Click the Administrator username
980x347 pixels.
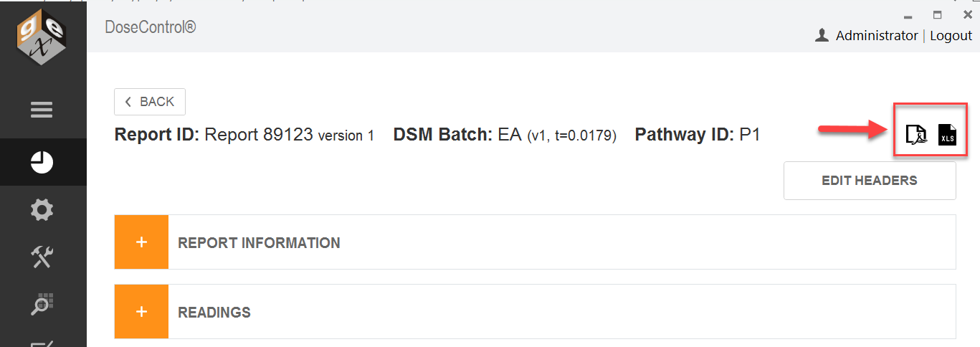pyautogui.click(x=877, y=35)
